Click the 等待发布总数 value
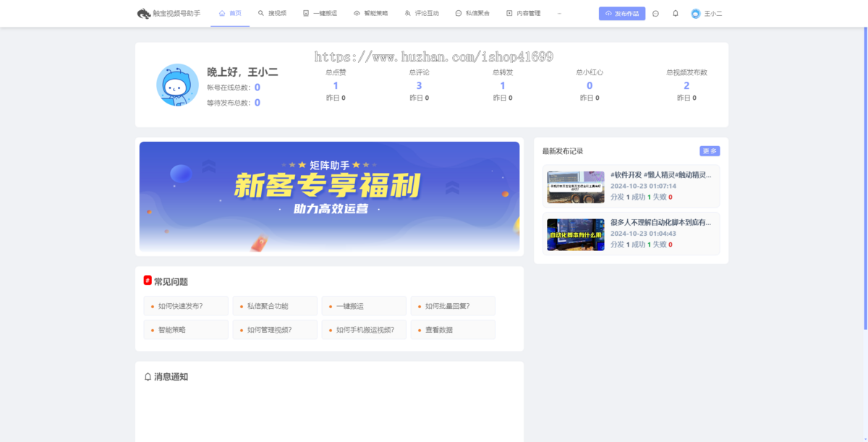The image size is (868, 442). click(257, 103)
